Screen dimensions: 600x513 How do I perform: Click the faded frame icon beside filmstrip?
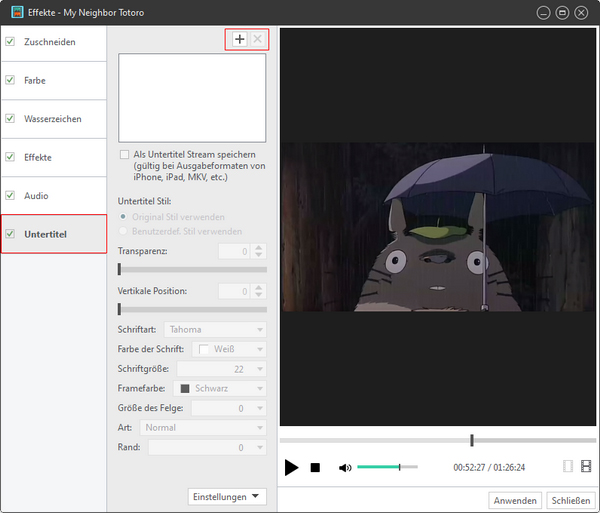click(x=568, y=466)
